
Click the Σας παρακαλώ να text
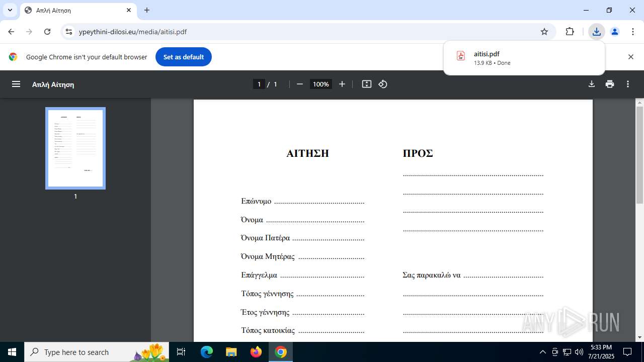[x=432, y=276]
